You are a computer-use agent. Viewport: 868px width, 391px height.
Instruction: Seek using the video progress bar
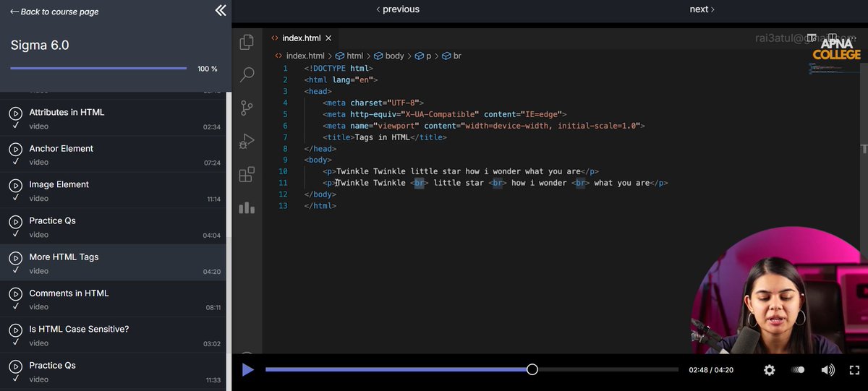click(x=472, y=370)
